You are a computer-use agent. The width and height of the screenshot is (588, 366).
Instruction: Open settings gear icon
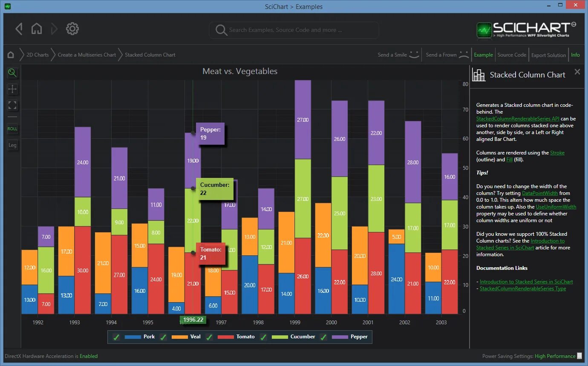pyautogui.click(x=72, y=29)
